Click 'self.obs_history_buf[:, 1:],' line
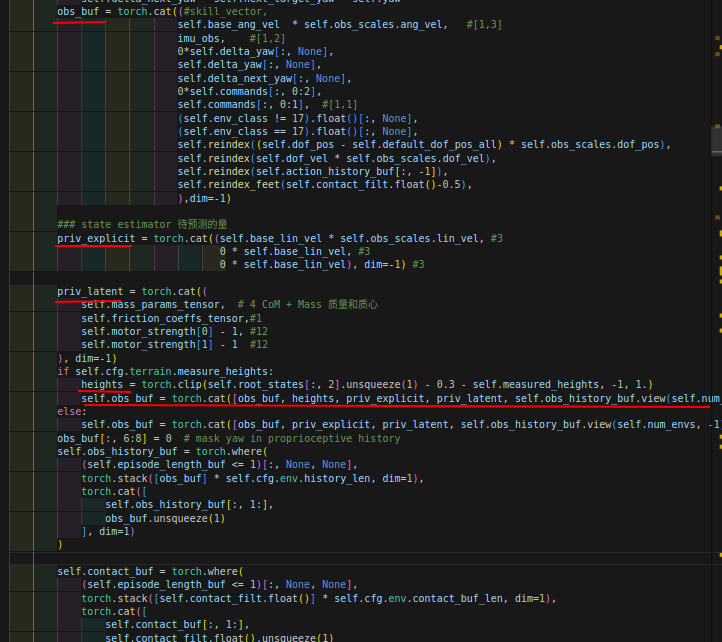 tap(189, 505)
